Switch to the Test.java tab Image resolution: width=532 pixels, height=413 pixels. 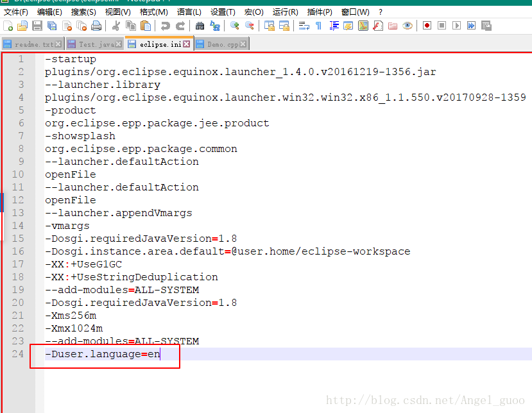pyautogui.click(x=94, y=44)
